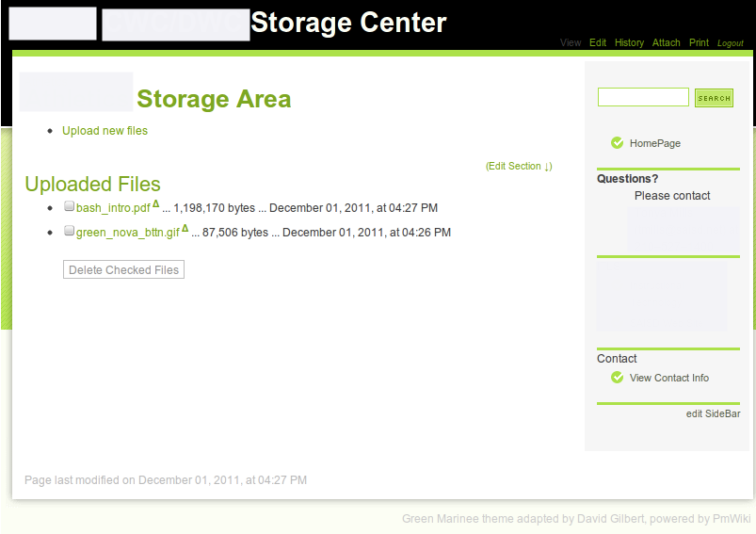
Task: Open the Upload new files link
Action: (105, 131)
